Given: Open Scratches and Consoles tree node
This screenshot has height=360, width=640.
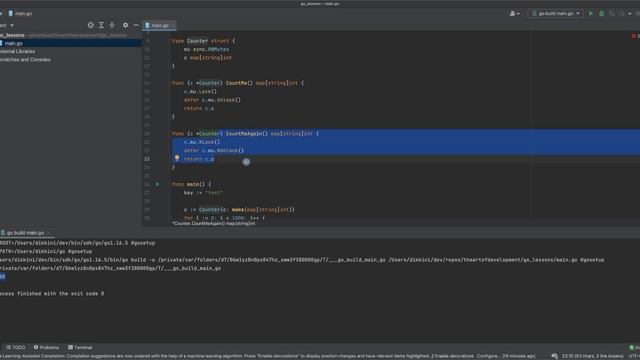Looking at the screenshot, I should pyautogui.click(x=25, y=60).
